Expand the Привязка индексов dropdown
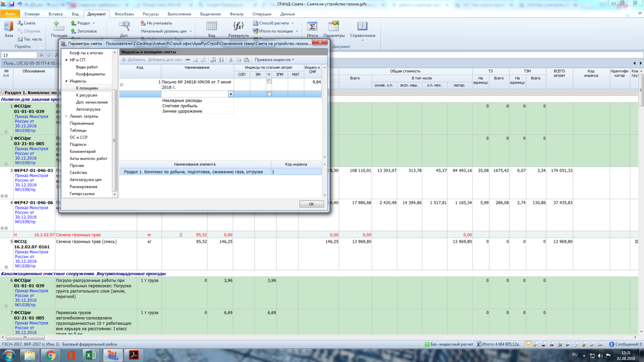 [293, 60]
